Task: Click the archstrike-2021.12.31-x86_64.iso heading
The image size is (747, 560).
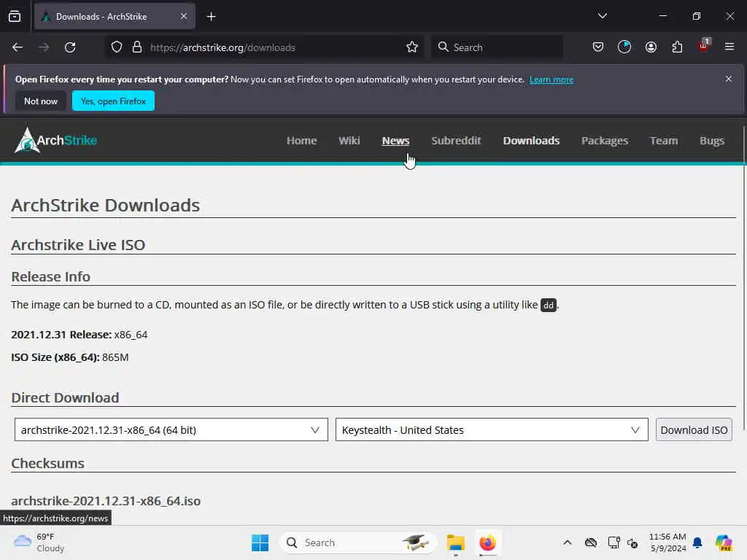Action: pos(106,501)
